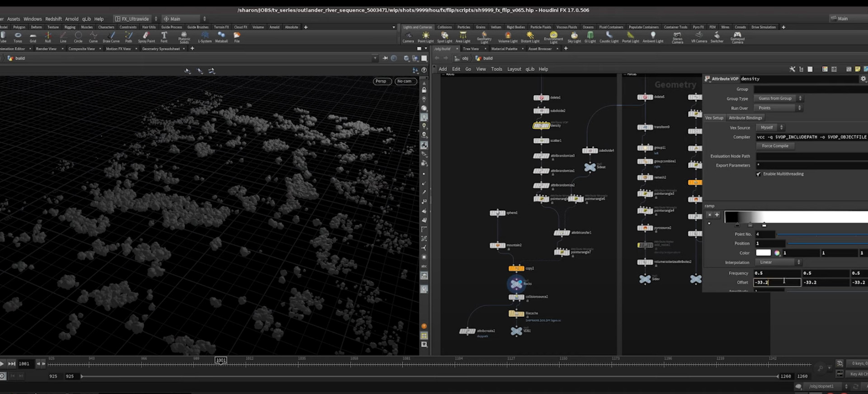The width and height of the screenshot is (868, 394).
Task: Select the Spray Paint shelf tool
Action: click(x=146, y=37)
